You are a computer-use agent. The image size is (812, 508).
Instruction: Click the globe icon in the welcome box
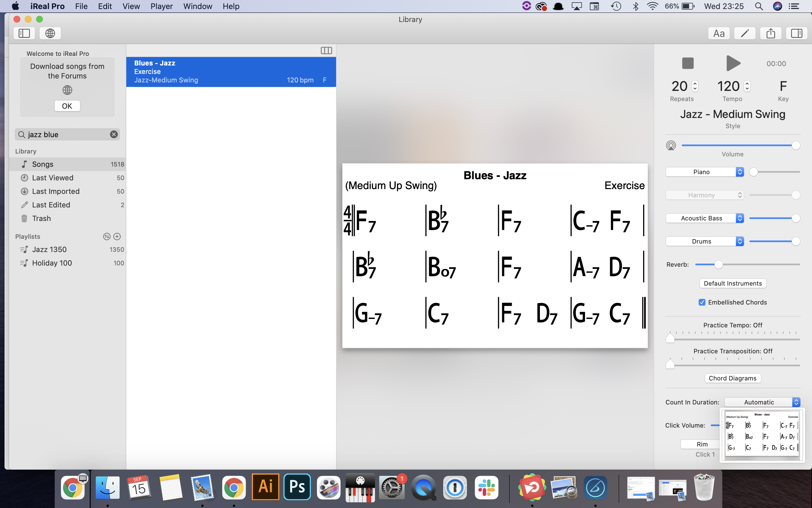67,90
